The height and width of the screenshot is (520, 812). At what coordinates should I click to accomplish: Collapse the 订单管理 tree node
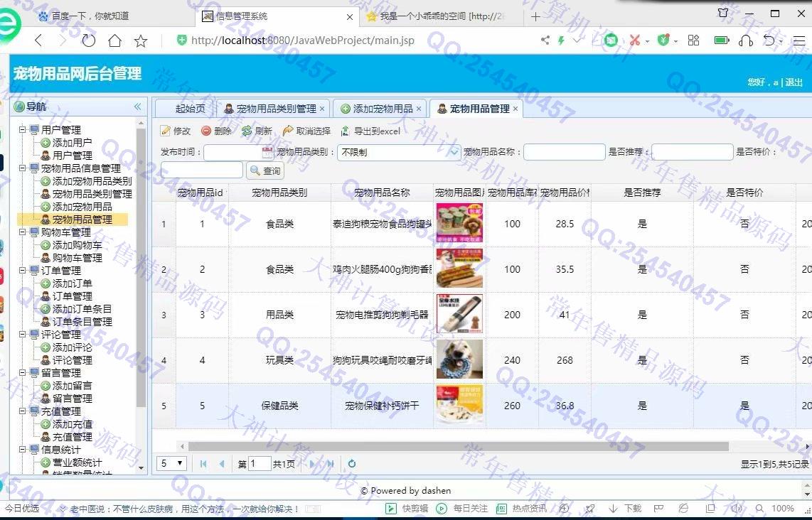(23, 271)
